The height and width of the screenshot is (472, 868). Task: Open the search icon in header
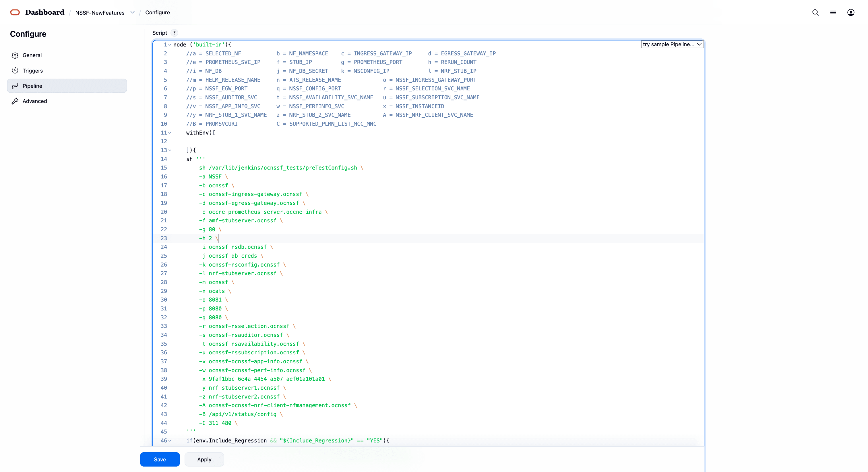tap(815, 12)
